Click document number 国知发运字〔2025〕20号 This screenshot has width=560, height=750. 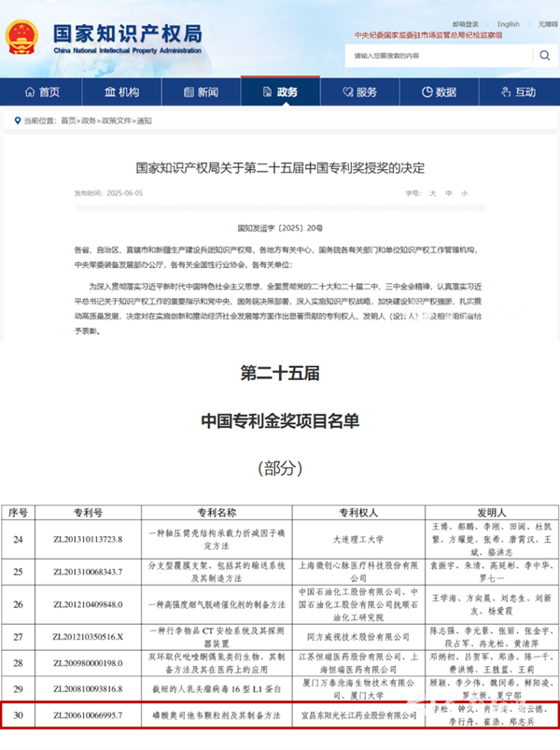[281, 228]
